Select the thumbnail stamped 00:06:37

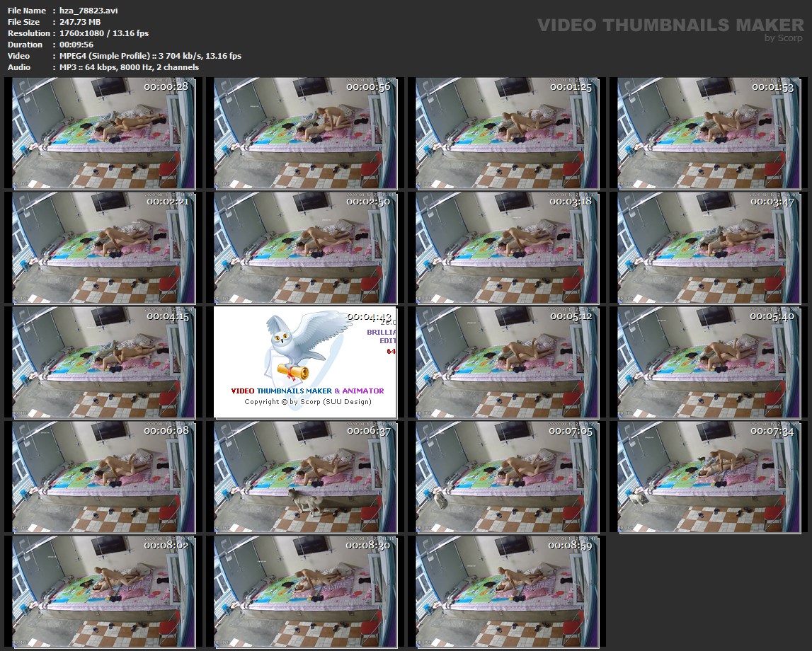tap(305, 477)
